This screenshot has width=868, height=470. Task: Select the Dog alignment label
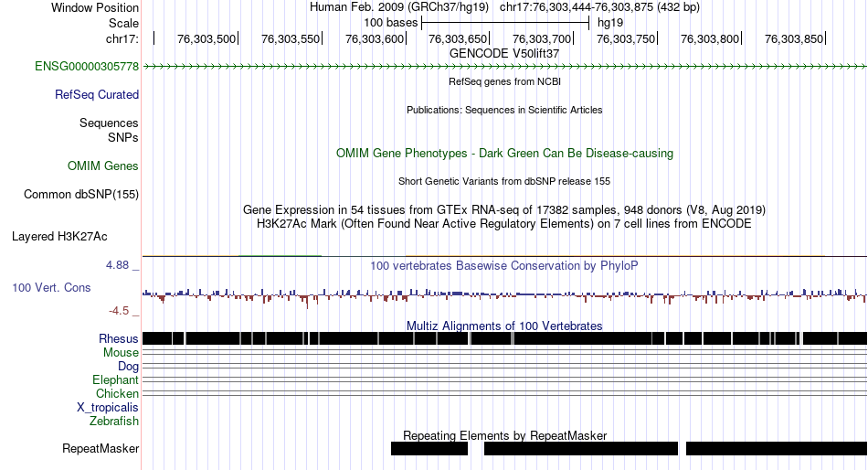(x=128, y=367)
